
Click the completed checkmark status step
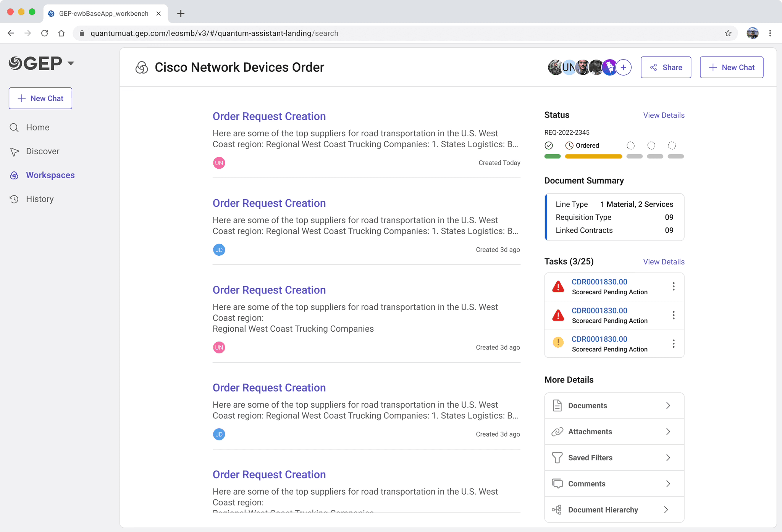(549, 145)
